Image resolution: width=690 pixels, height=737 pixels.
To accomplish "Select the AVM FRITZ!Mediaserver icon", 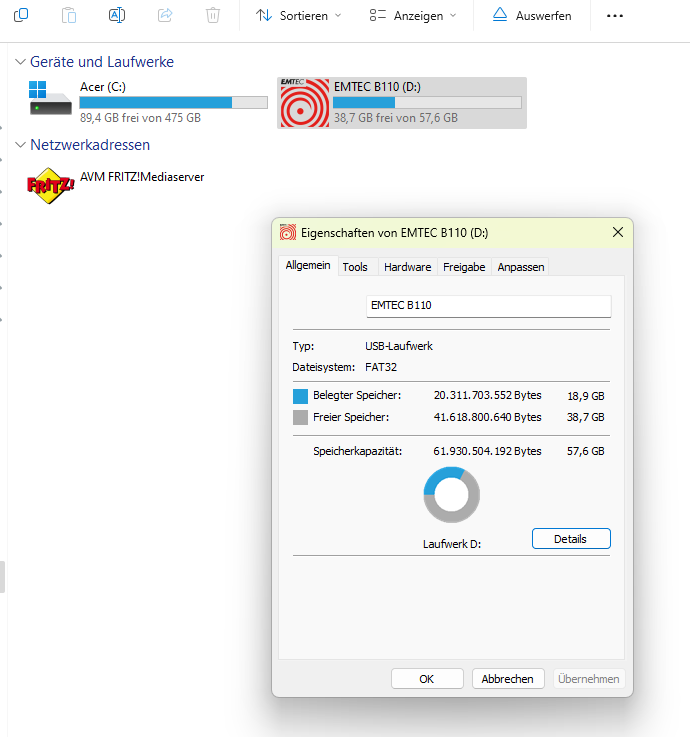I will point(50,186).
